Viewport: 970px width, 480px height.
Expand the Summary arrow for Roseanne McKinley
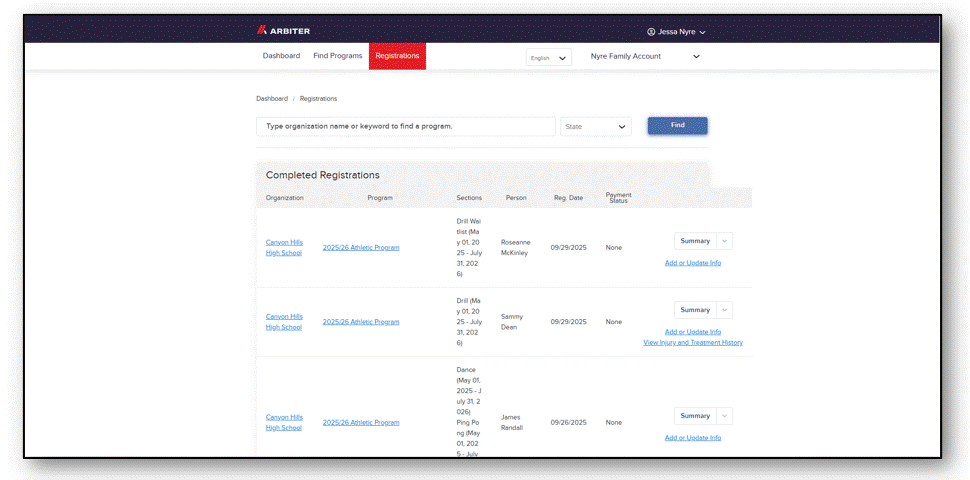[725, 241]
